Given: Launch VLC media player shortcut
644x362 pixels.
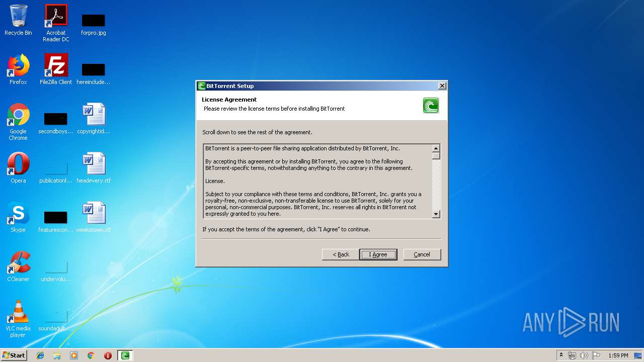Looking at the screenshot, I should click(x=18, y=319).
